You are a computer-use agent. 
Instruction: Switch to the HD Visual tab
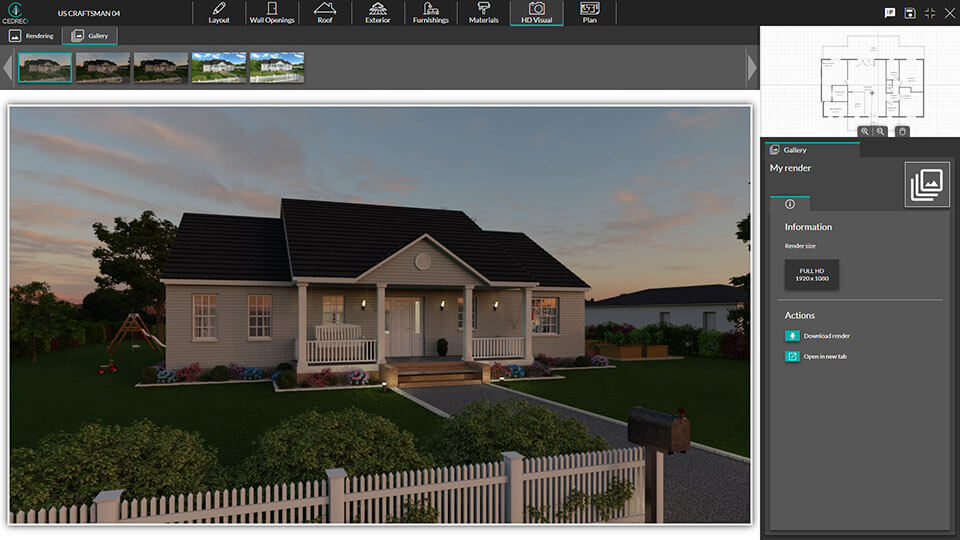coord(536,13)
